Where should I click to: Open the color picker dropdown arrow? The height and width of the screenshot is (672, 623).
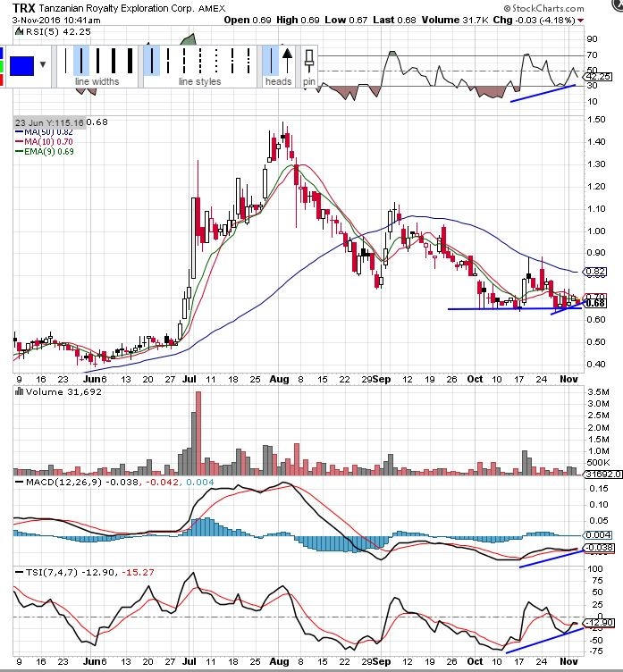pos(44,66)
